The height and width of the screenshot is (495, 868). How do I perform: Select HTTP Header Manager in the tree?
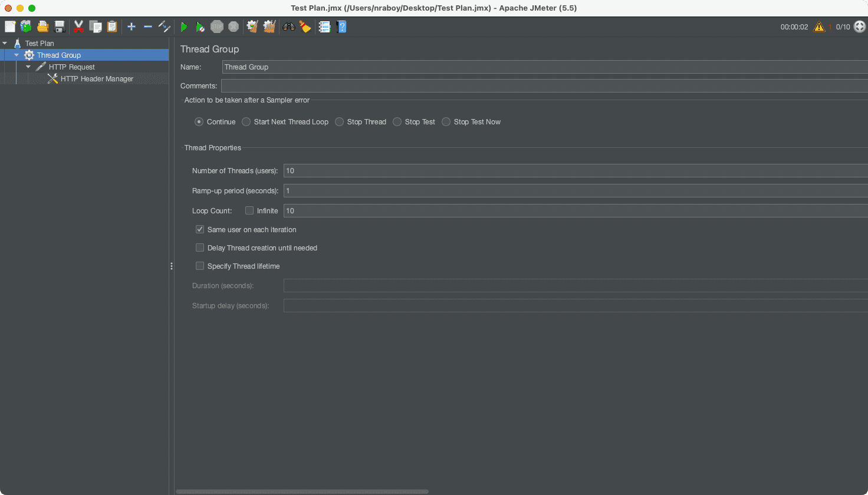(x=97, y=79)
